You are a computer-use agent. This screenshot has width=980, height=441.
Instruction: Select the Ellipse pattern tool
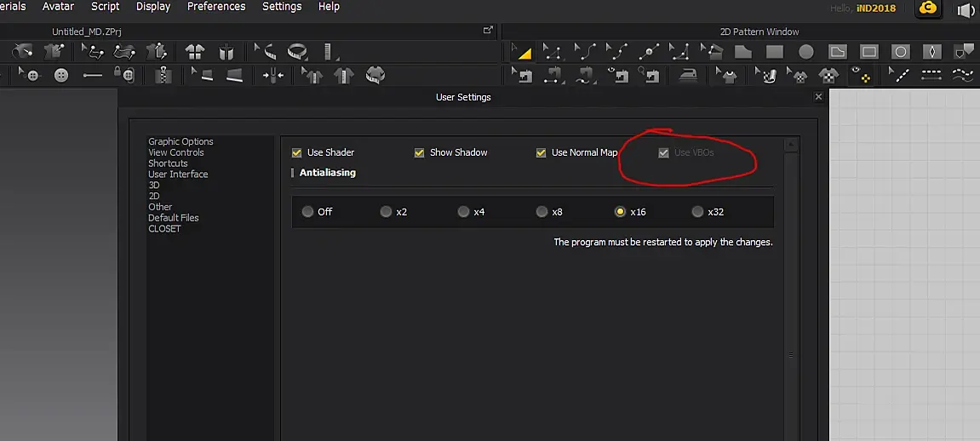[x=806, y=52]
